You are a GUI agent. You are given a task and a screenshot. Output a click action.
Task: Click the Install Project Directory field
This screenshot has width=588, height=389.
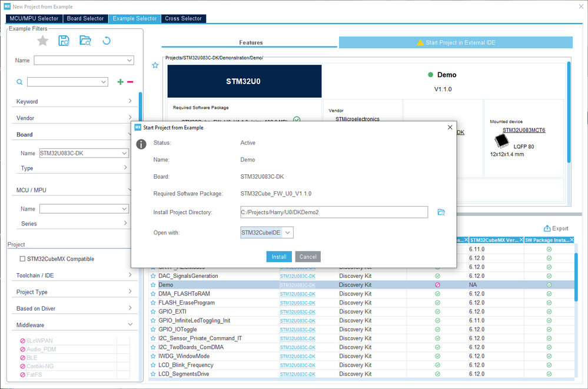[x=334, y=212]
